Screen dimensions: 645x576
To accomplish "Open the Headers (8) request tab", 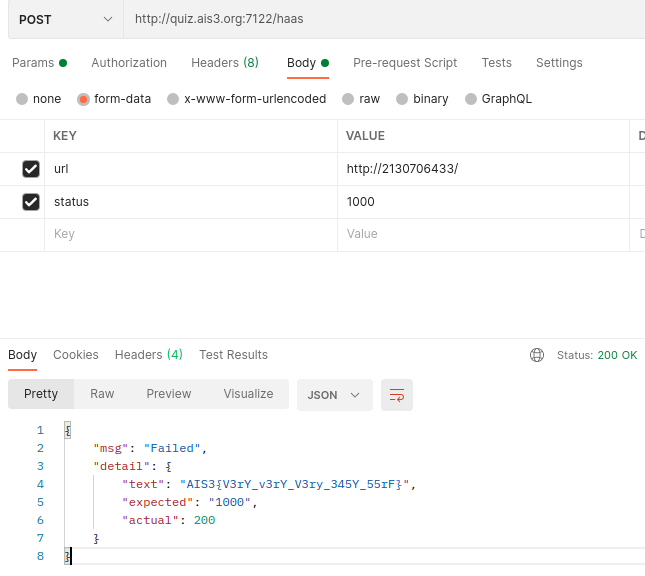I will click(224, 63).
